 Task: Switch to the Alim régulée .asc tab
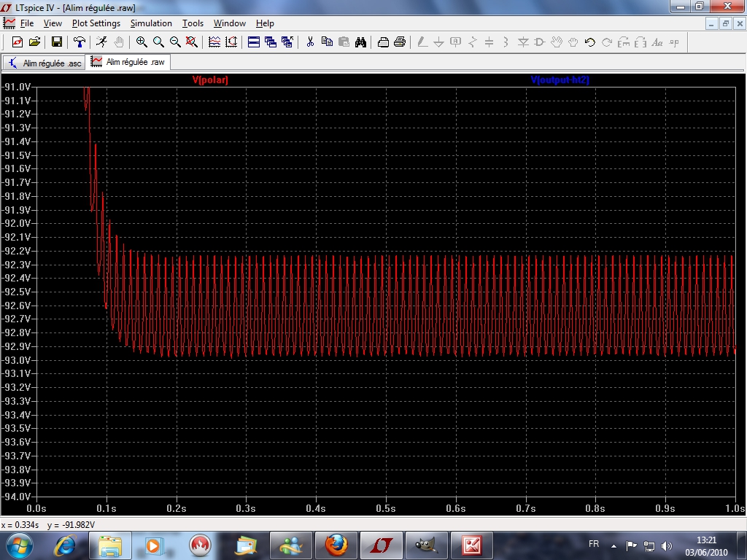click(44, 63)
